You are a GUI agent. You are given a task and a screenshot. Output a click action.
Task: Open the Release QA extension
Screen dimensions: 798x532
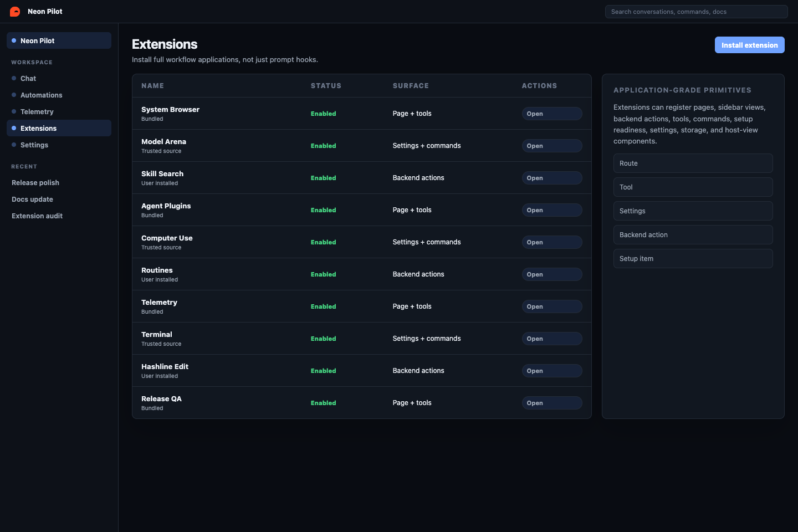(x=552, y=403)
